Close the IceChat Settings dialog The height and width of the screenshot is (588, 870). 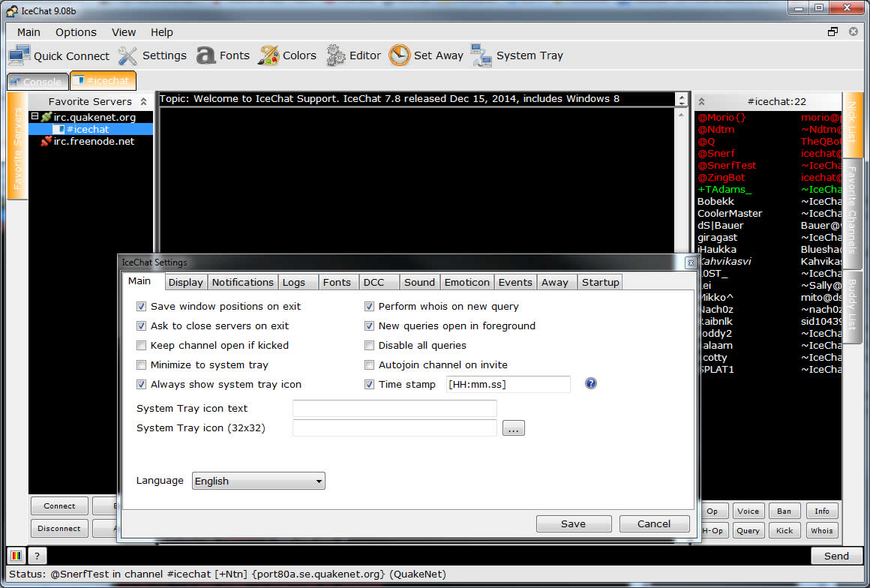pos(691,262)
